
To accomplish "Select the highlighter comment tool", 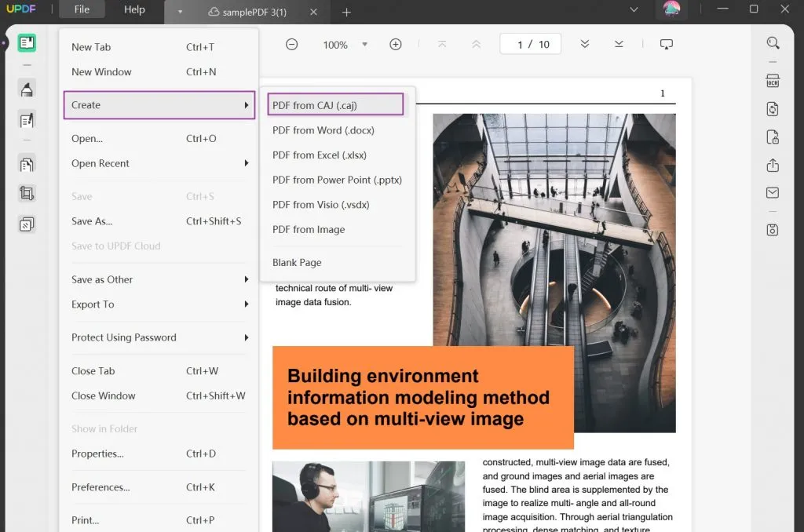I will coord(27,89).
